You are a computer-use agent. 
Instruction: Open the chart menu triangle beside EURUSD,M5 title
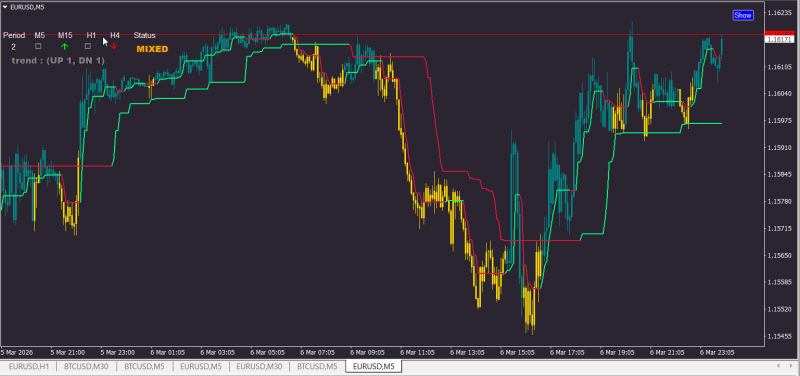point(5,7)
